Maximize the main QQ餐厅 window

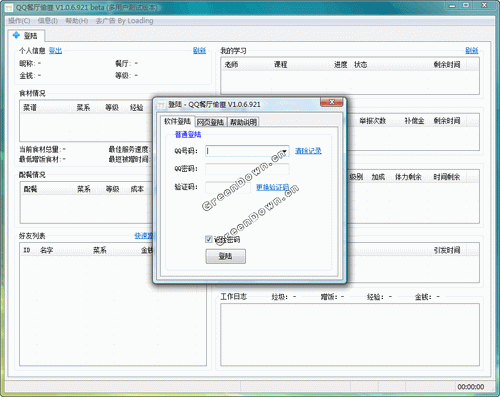pyautogui.click(x=466, y=5)
